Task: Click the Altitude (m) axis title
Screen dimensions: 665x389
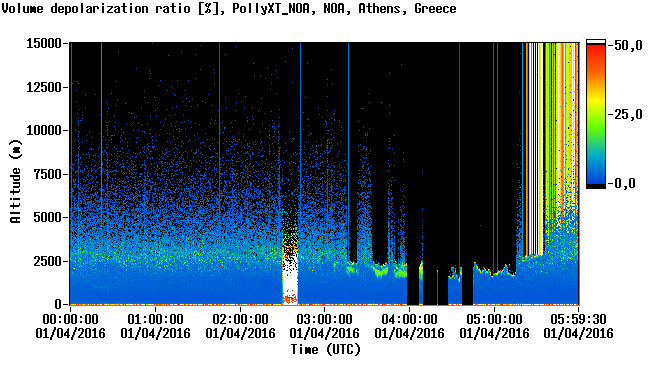Action: [x=16, y=181]
